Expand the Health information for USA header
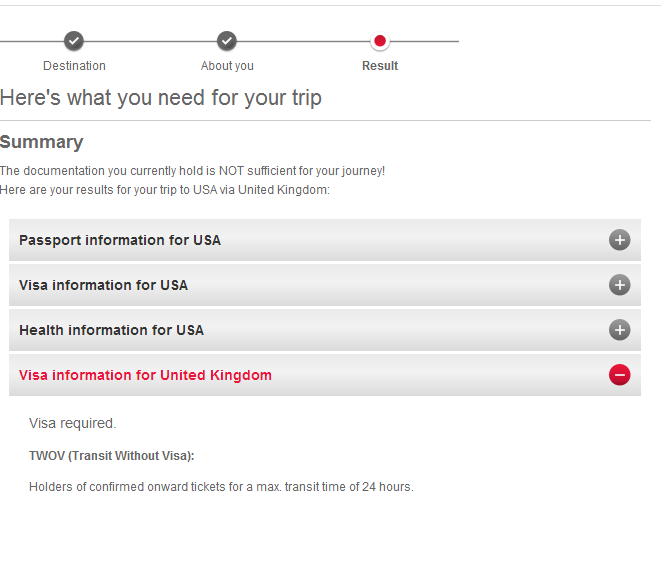 click(111, 330)
